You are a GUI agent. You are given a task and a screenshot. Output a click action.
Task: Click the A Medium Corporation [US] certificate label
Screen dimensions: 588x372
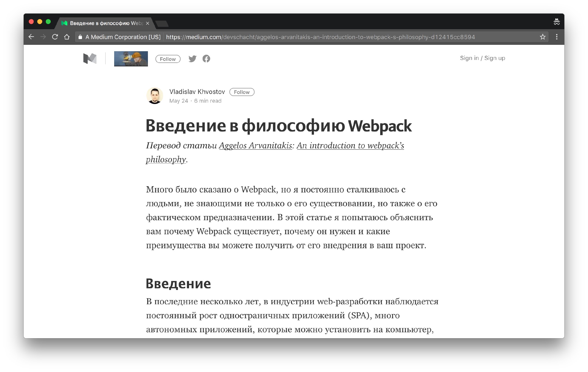[123, 37]
